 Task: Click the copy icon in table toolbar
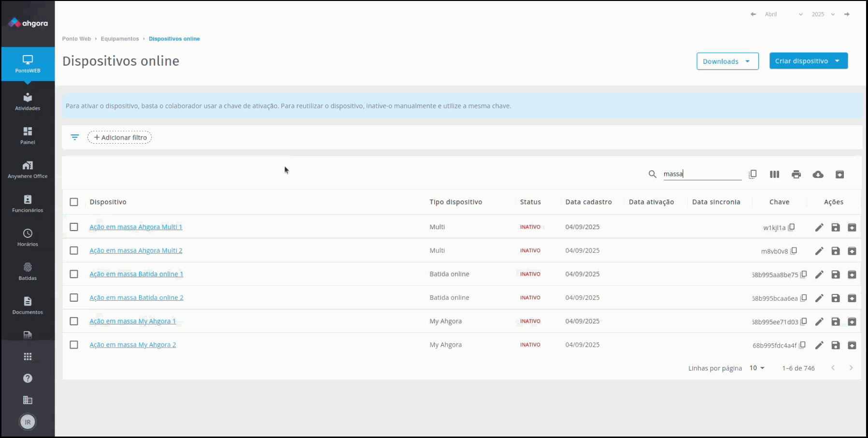tap(753, 174)
